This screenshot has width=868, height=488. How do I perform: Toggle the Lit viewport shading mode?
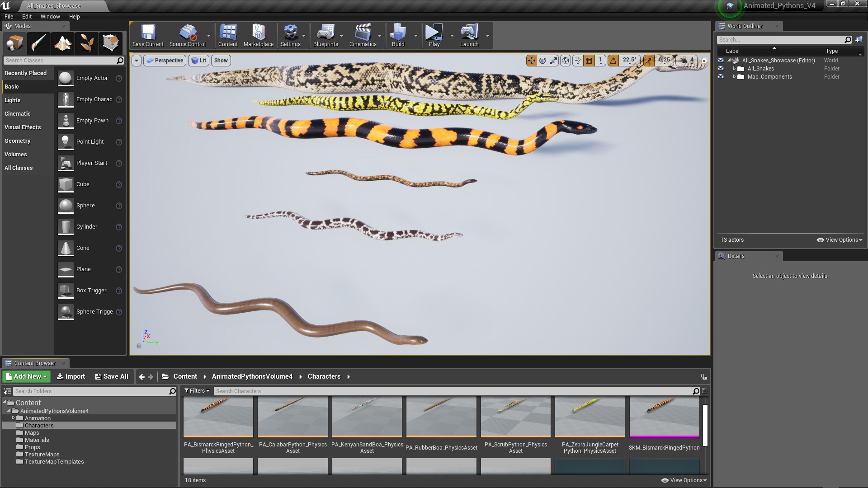(x=199, y=60)
